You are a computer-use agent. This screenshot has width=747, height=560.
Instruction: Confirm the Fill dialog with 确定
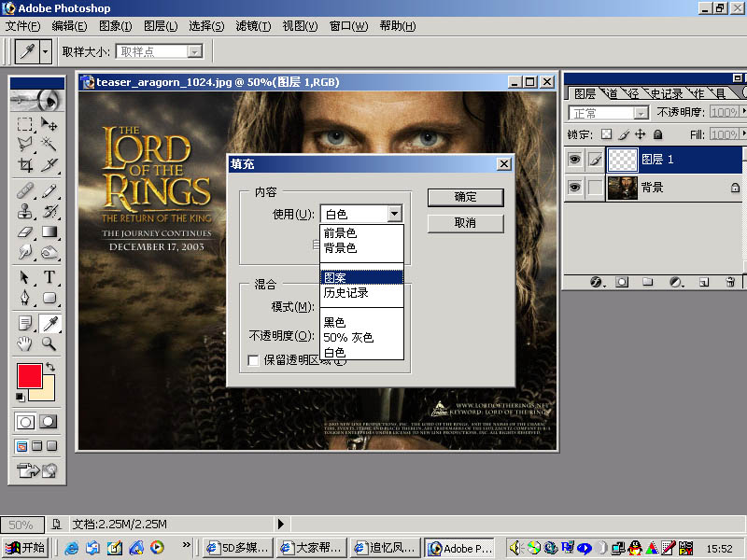tap(465, 197)
